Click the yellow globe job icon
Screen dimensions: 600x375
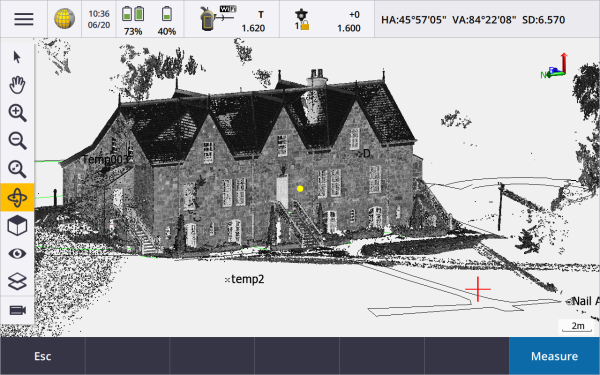pos(64,19)
